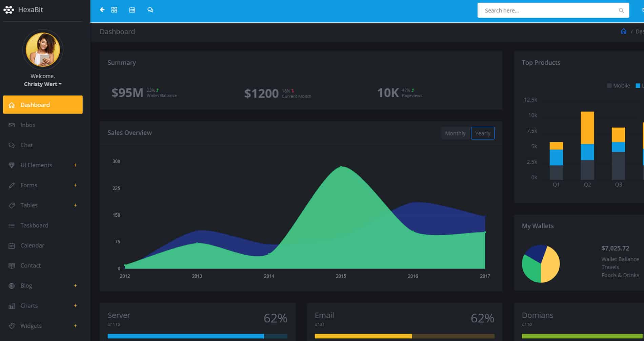Click the Forms pencil icon

click(12, 185)
